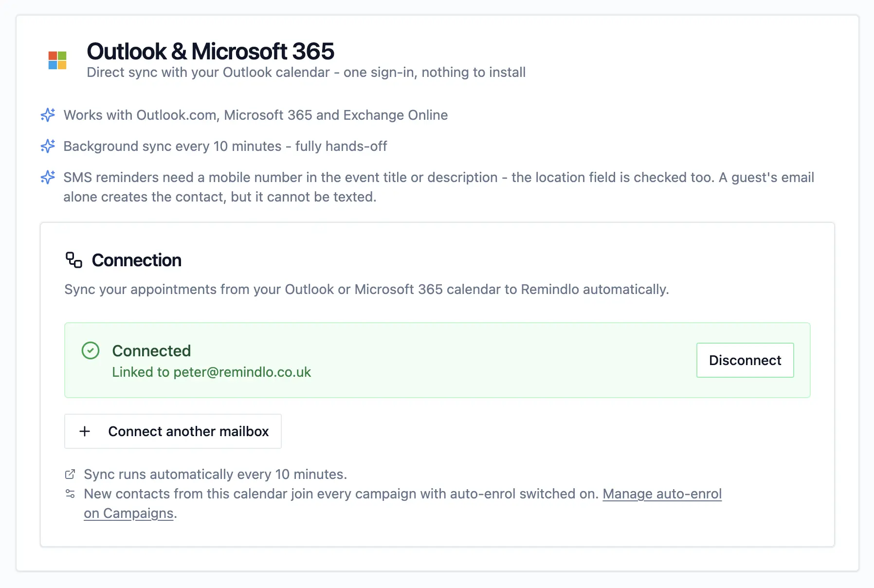Open the Manage auto-enrol on Campaigns link
The image size is (874, 588).
[x=662, y=494]
